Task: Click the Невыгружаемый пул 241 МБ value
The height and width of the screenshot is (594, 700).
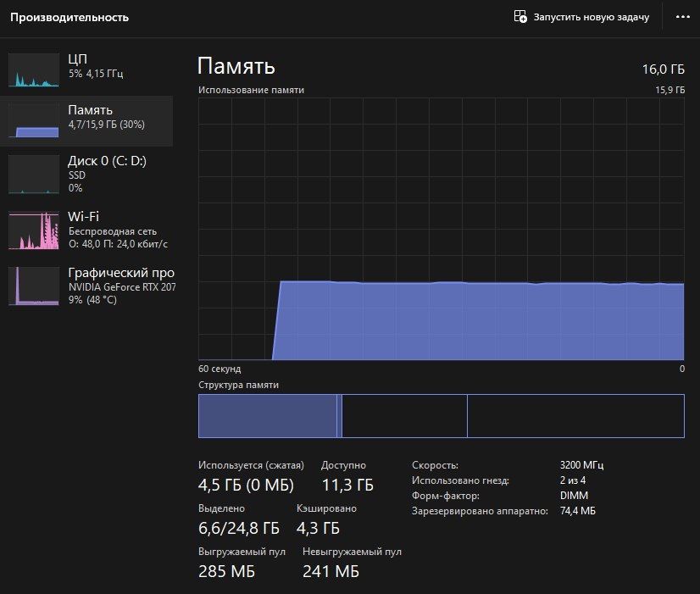Action: (x=331, y=572)
